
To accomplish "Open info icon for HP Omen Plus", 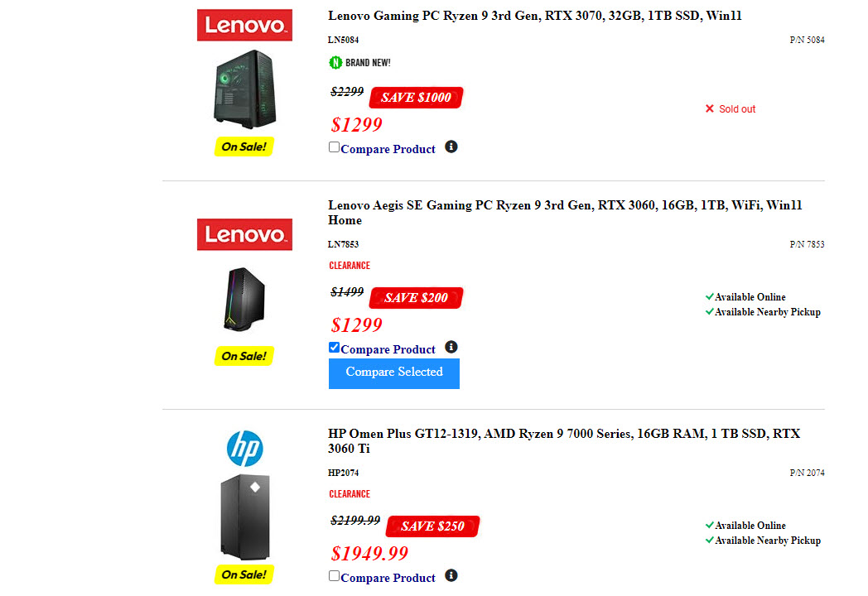I will pos(451,575).
